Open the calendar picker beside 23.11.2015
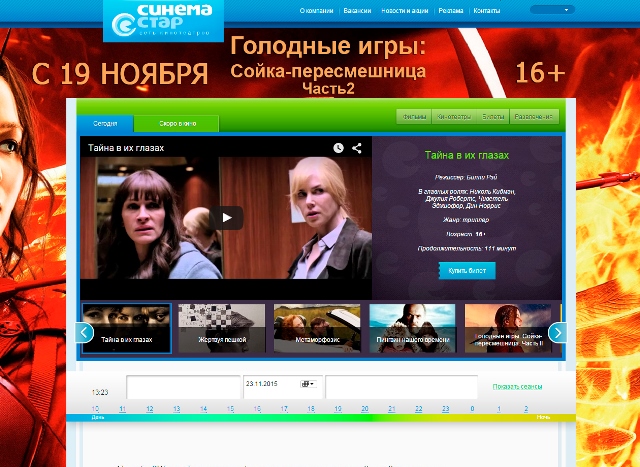The width and height of the screenshot is (640, 467). tap(308, 384)
